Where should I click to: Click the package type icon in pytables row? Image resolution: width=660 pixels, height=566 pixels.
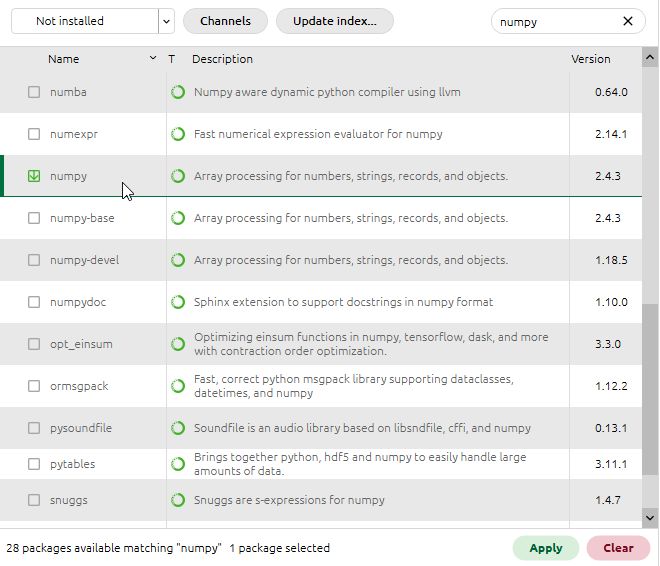(x=178, y=464)
